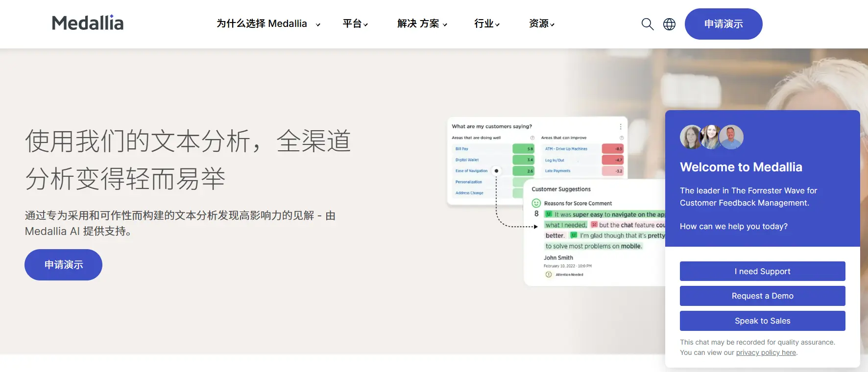Screen dimensions: 868x372
Task: Choose Speak to Sales in chat
Action: [x=763, y=321]
